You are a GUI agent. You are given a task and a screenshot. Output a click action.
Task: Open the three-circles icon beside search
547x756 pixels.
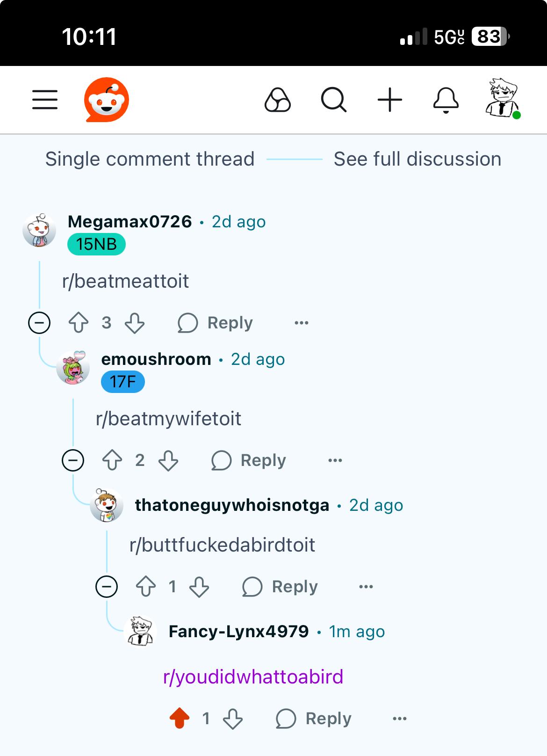[x=278, y=100]
